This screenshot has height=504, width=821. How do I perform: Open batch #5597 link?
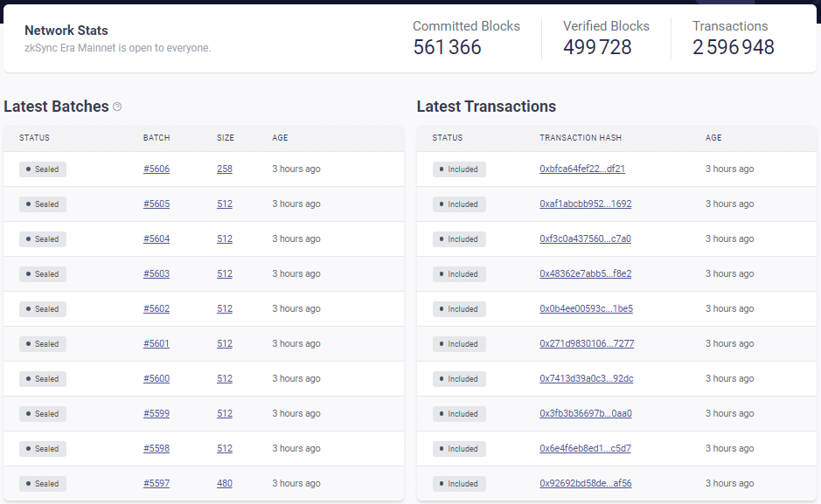tap(157, 483)
